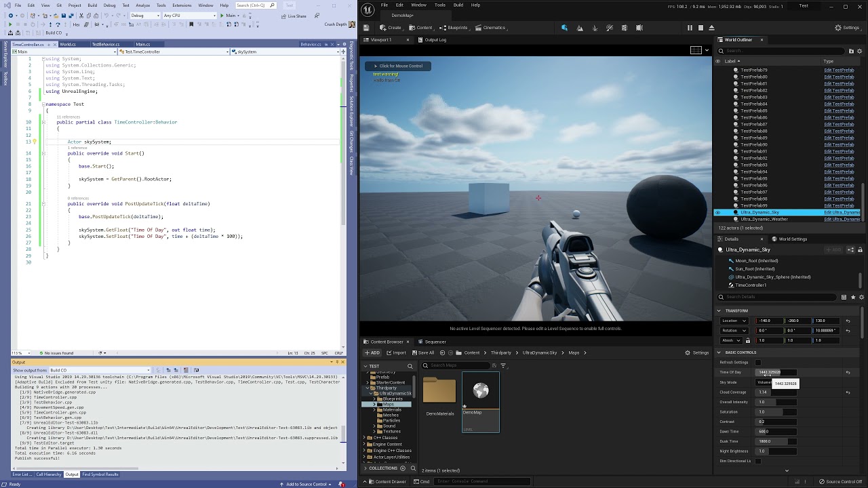Toggle the scale lock icon
This screenshot has width=868, height=488.
point(748,340)
